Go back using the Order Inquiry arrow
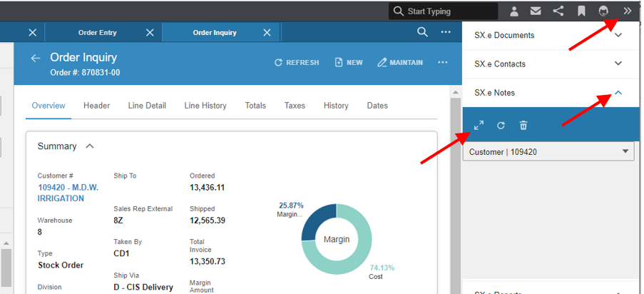644x294 pixels. [x=36, y=59]
